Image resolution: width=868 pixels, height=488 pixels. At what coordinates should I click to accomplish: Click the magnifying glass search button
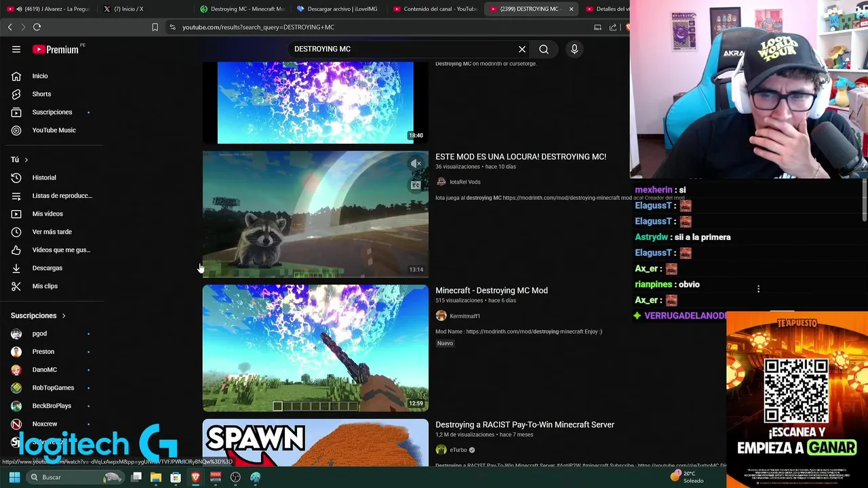pos(544,49)
